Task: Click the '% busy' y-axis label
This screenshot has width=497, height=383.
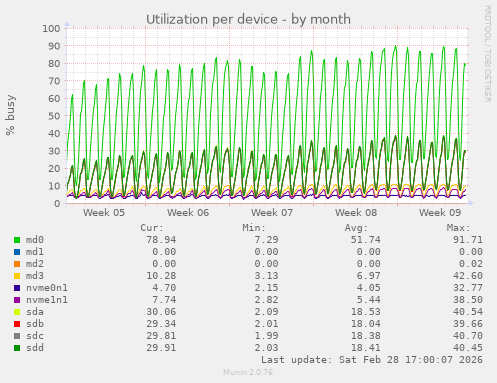Action: tap(10, 115)
